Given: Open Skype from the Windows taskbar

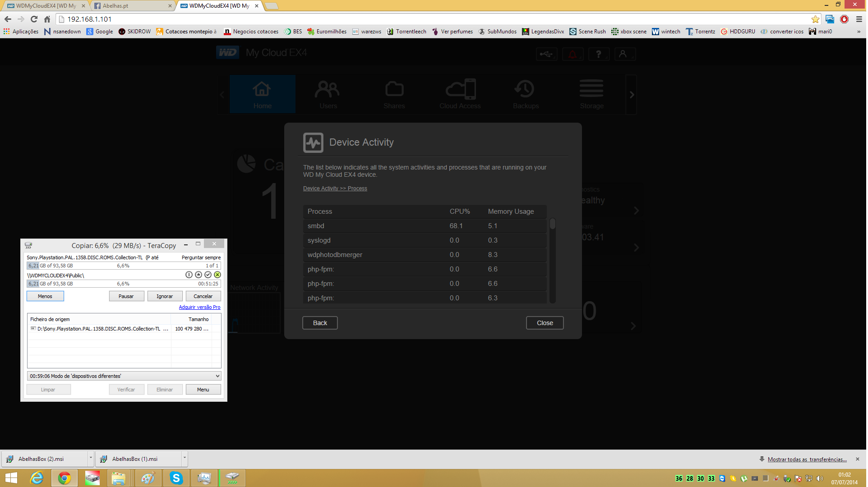Looking at the screenshot, I should point(176,478).
